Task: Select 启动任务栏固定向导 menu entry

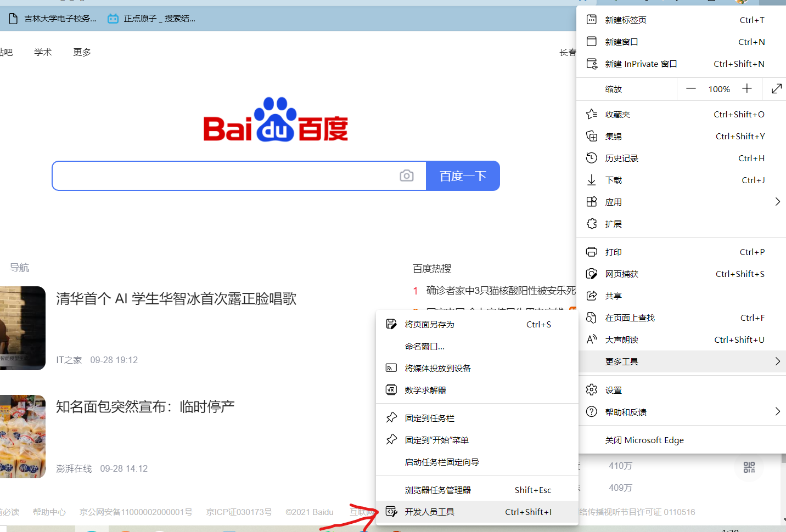Action: tap(477, 462)
